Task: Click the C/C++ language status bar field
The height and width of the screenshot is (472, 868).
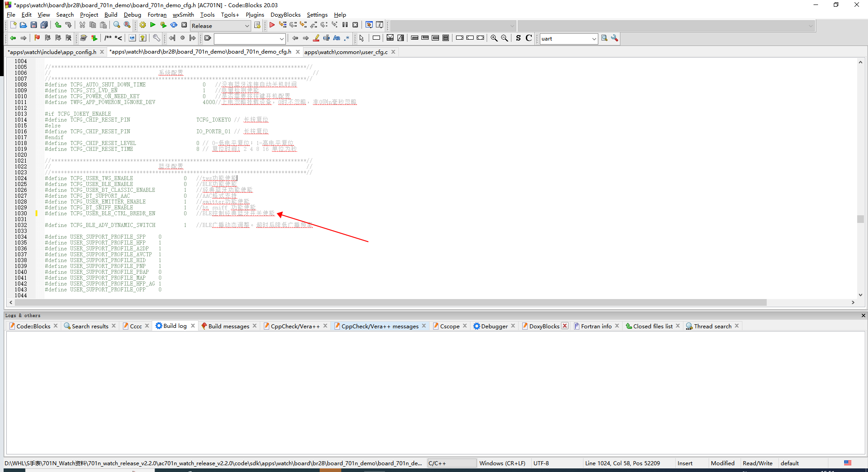Action: coord(452,463)
